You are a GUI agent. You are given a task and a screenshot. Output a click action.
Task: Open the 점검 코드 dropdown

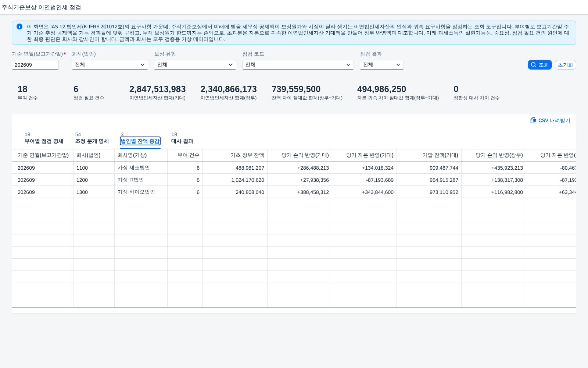(298, 65)
